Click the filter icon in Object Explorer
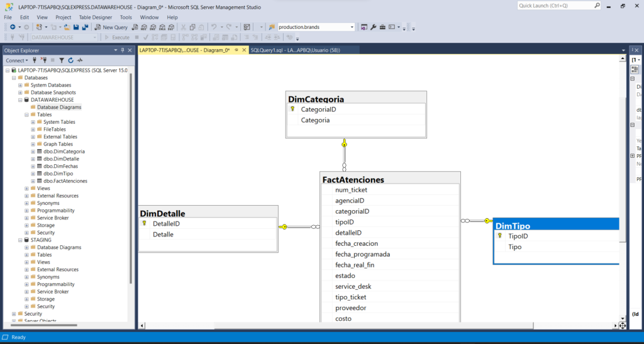The height and width of the screenshot is (344, 644). click(62, 60)
